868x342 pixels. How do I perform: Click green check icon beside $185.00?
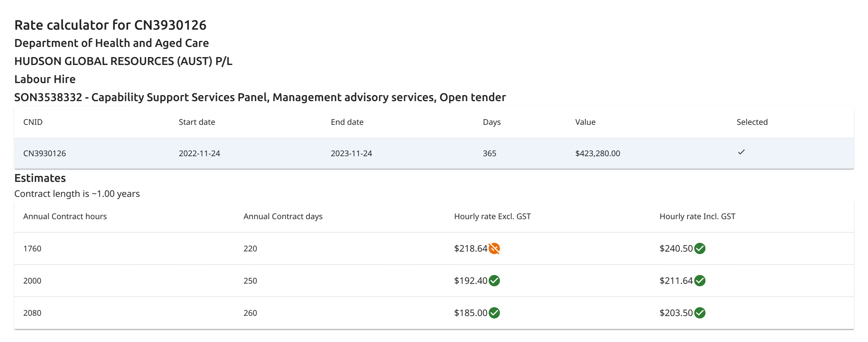point(494,313)
